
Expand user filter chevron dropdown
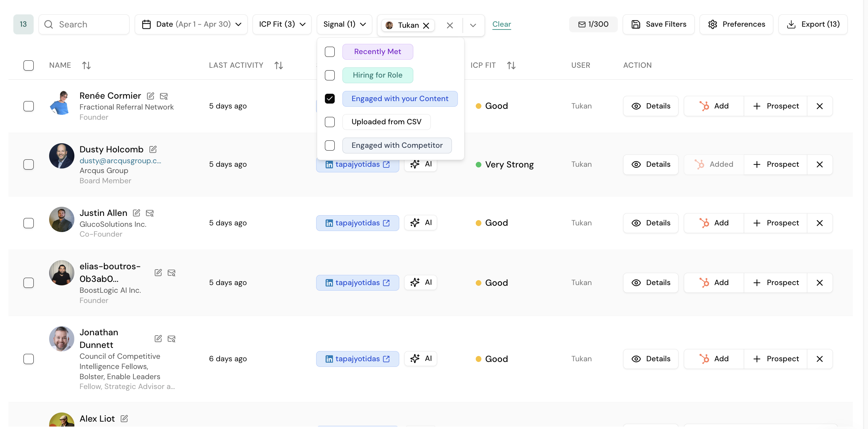(x=473, y=25)
